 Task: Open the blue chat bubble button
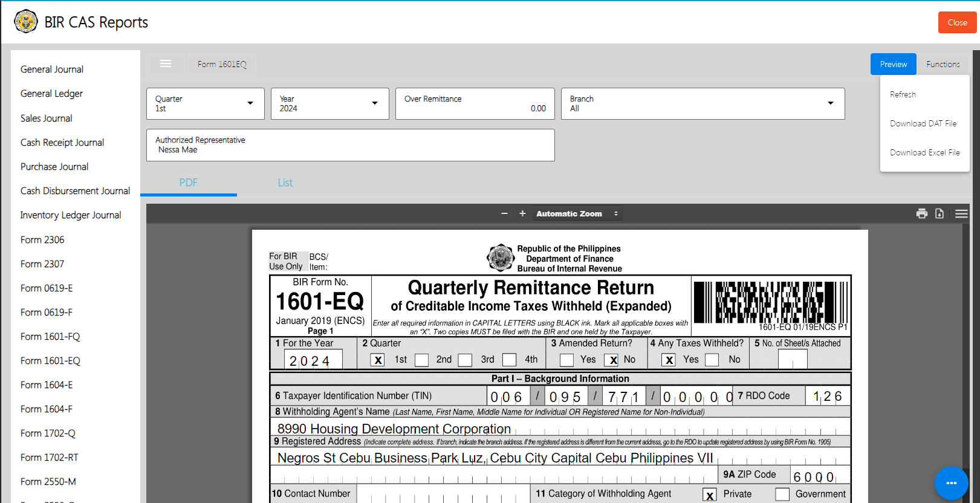pos(952,483)
